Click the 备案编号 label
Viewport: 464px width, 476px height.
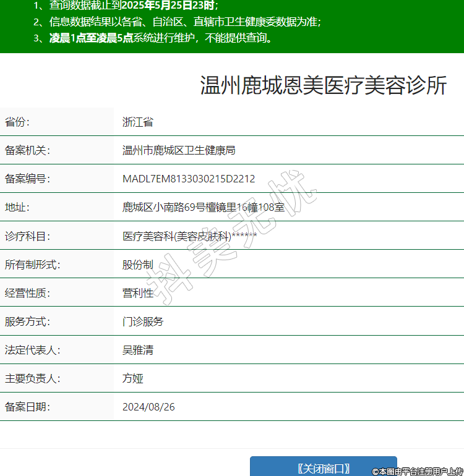tap(27, 179)
